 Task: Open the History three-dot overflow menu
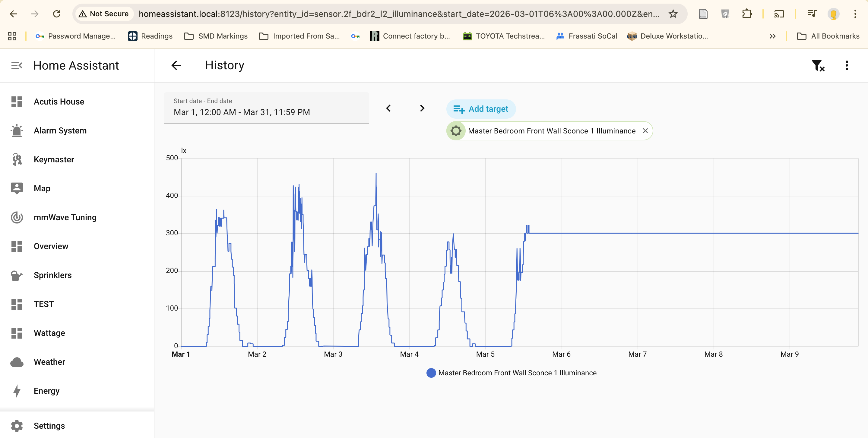(x=847, y=65)
